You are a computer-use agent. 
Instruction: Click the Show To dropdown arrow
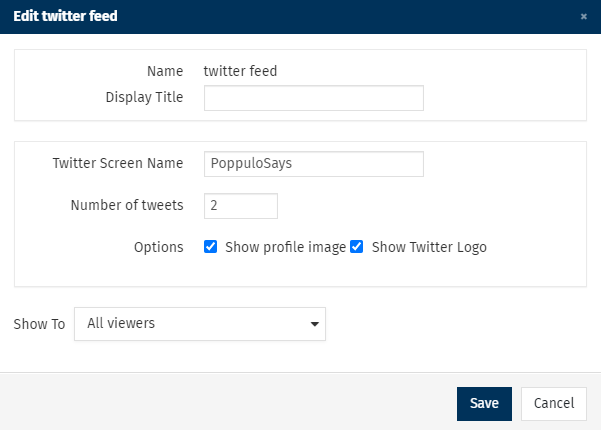[x=315, y=324]
